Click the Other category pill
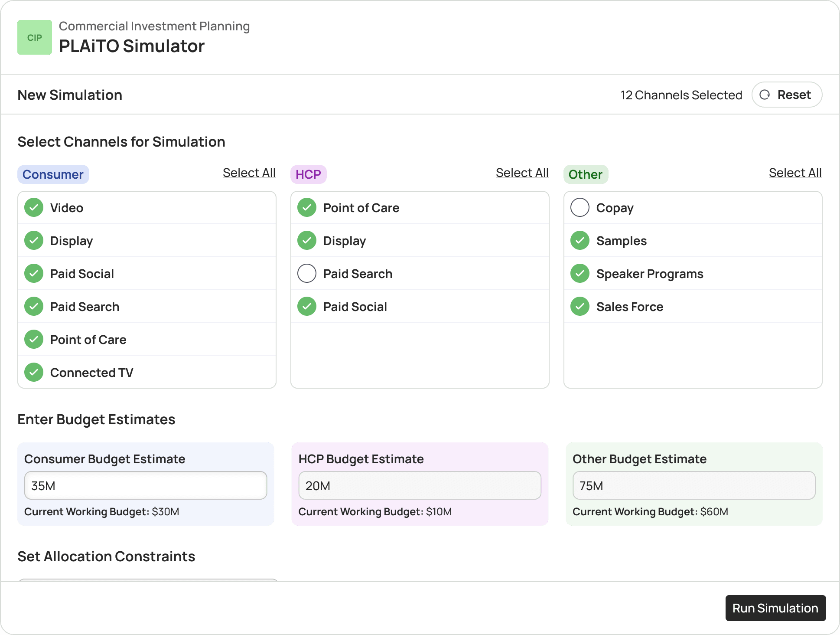The height and width of the screenshot is (635, 840). coord(586,174)
